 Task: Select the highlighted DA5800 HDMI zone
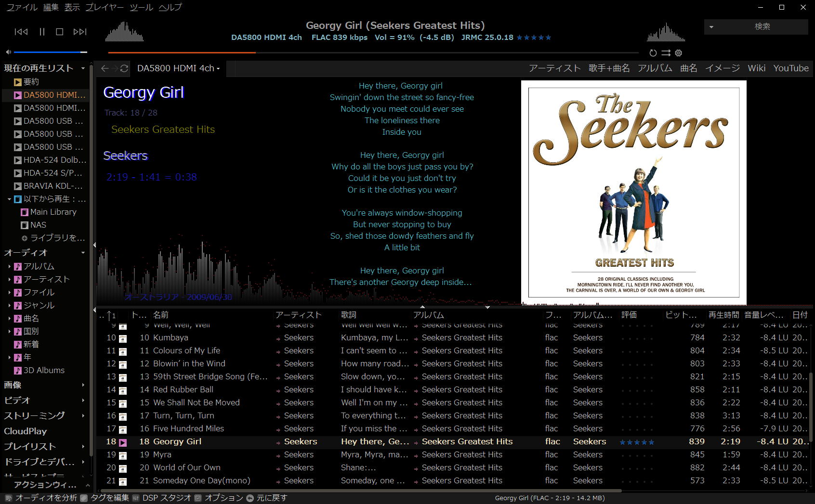[50, 95]
